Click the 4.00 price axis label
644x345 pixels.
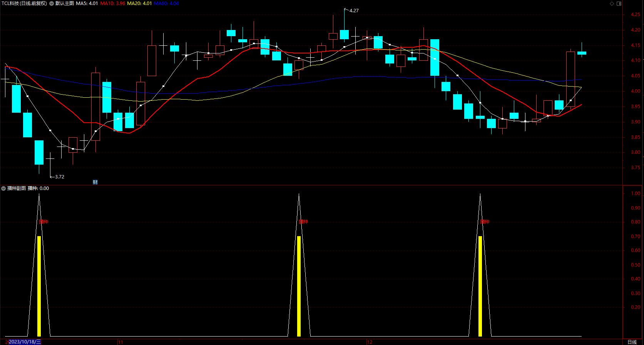(x=636, y=91)
